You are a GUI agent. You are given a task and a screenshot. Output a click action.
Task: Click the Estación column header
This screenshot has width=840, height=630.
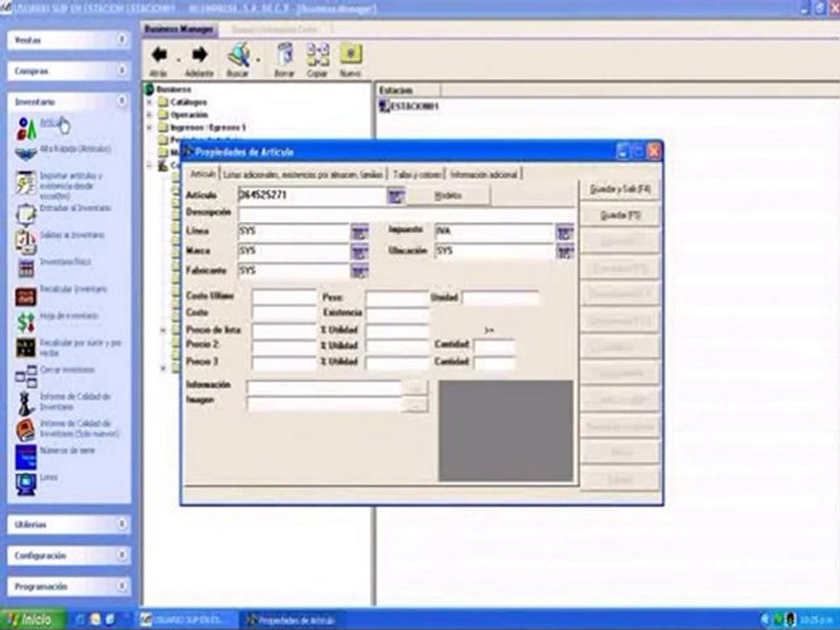[409, 90]
